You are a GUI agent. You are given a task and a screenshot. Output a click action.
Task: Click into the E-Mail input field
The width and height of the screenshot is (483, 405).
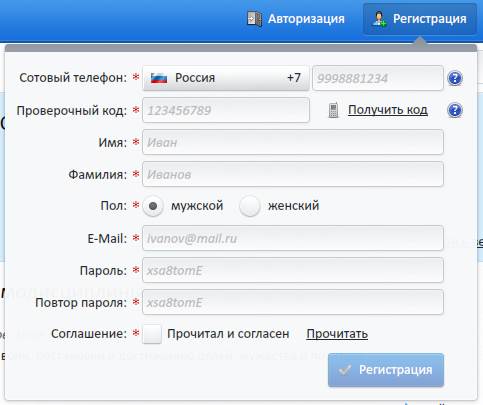[x=293, y=238]
